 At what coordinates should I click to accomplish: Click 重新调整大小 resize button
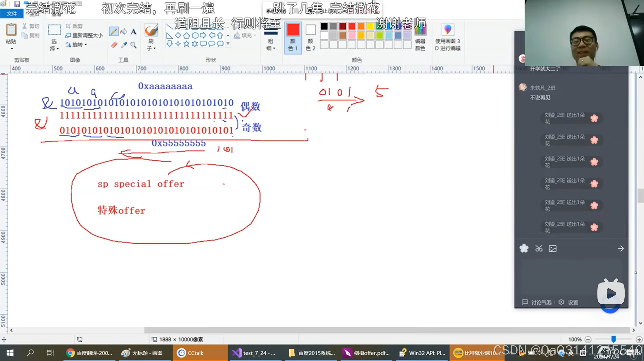[84, 35]
